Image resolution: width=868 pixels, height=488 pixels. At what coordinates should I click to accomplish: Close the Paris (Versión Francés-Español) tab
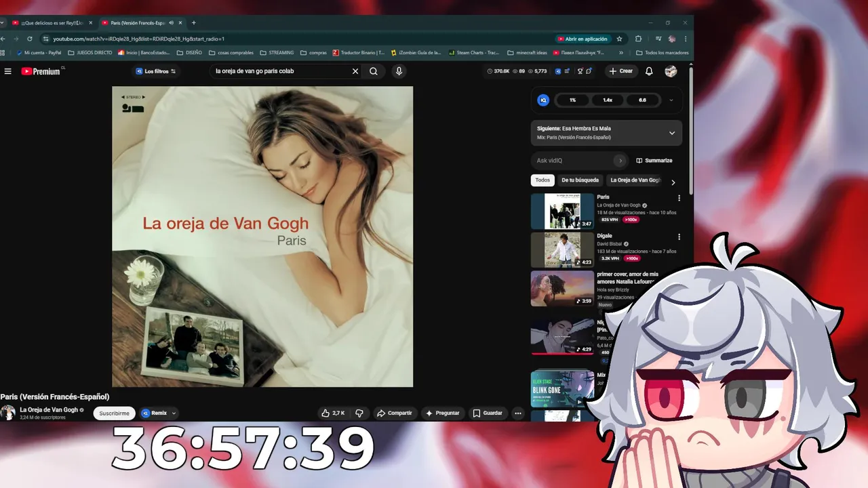180,22
